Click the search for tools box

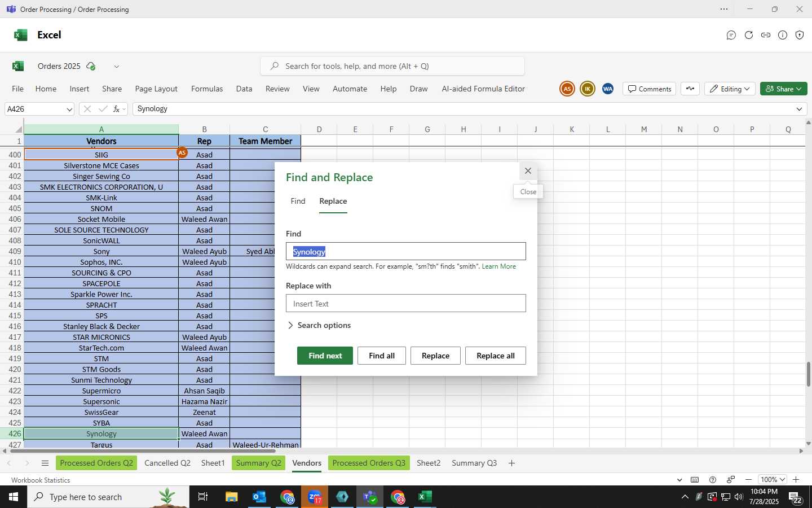[392, 66]
